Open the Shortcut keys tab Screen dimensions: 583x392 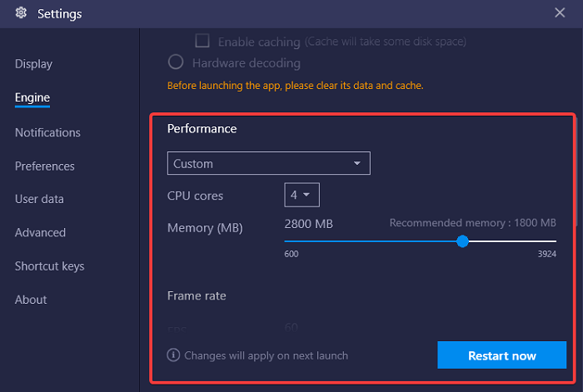pyautogui.click(x=49, y=266)
